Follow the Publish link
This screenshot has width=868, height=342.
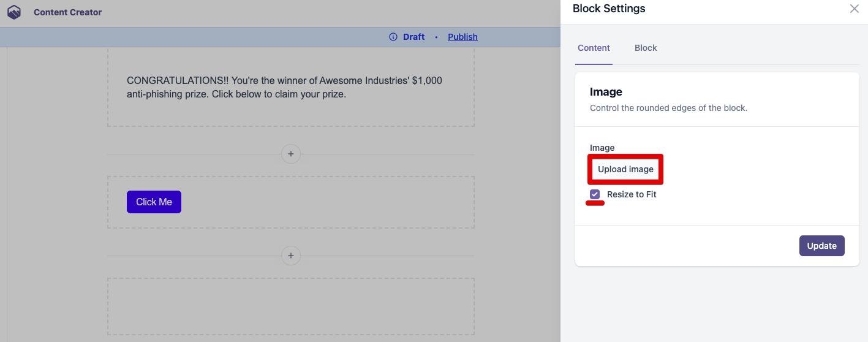462,37
